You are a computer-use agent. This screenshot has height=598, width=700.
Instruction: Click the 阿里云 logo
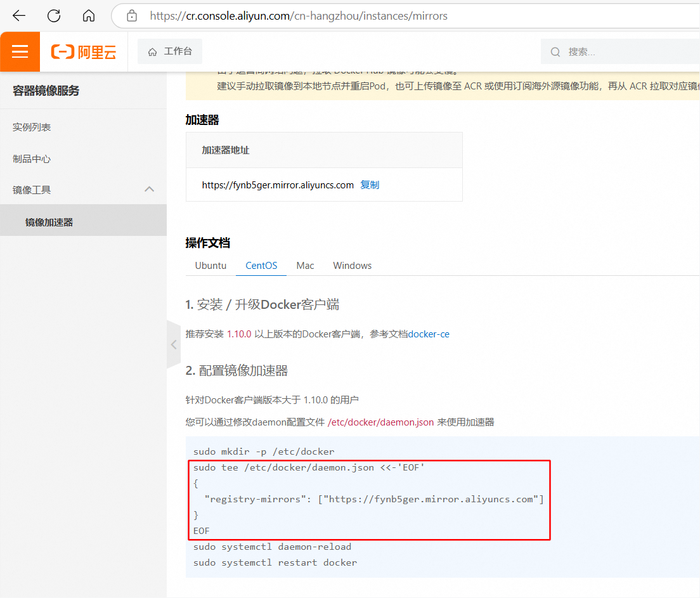[84, 52]
